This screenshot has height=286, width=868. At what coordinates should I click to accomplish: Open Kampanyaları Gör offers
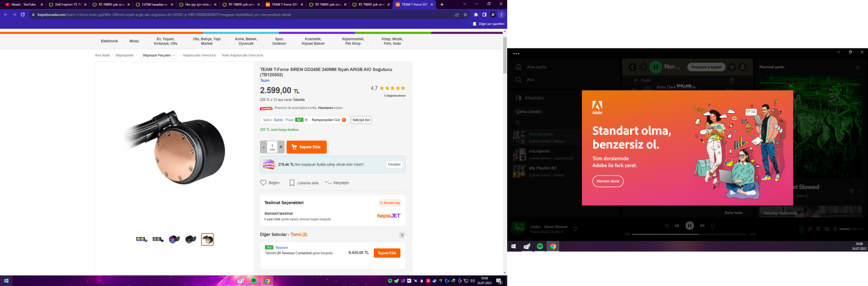(x=329, y=120)
